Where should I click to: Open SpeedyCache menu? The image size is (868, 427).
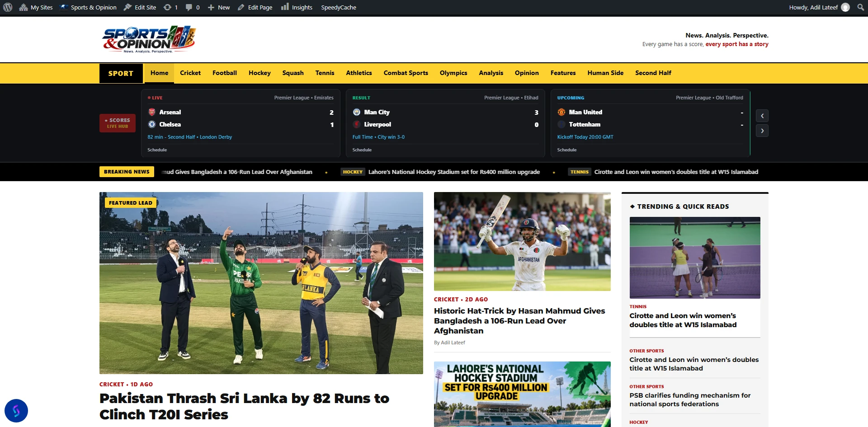pyautogui.click(x=339, y=7)
